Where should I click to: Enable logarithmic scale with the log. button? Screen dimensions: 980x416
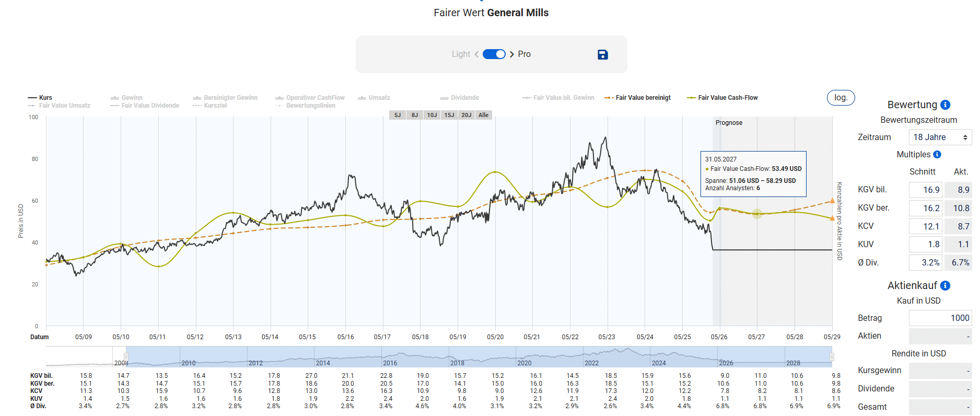(x=841, y=97)
